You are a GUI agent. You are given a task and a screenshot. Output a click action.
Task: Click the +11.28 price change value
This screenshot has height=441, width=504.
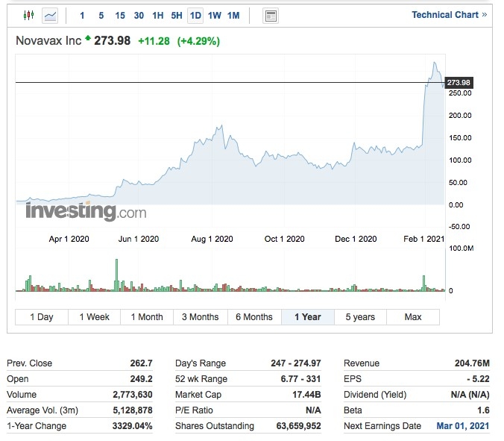(154, 41)
